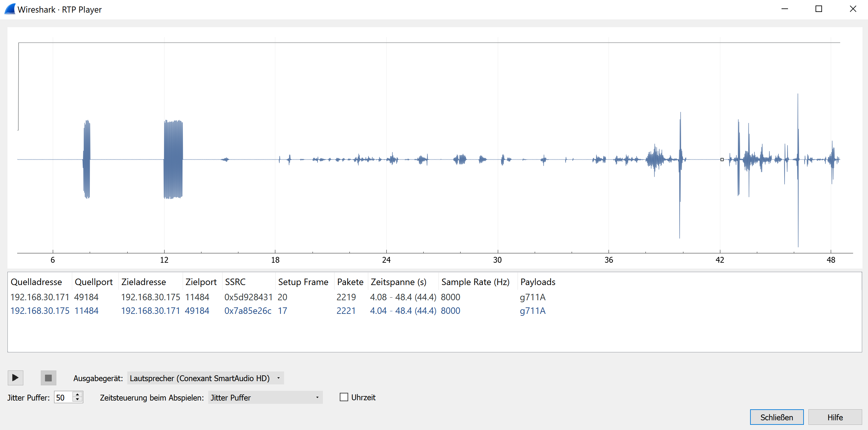This screenshot has height=430, width=868.
Task: Select stream row with source 192.168.30.175
Action: tap(435, 311)
